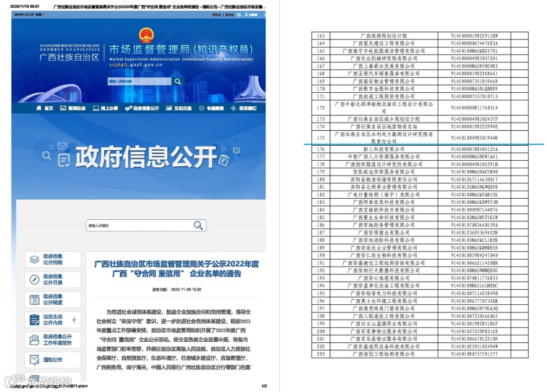Viewport: 547px width, 392px height.
Task: Click the national emblem at the banner top
Action: click(146, 35)
